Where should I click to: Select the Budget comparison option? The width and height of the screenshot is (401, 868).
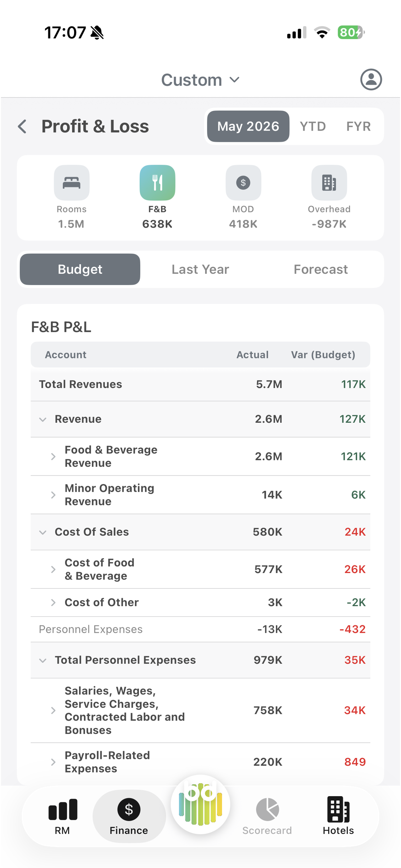coord(80,269)
